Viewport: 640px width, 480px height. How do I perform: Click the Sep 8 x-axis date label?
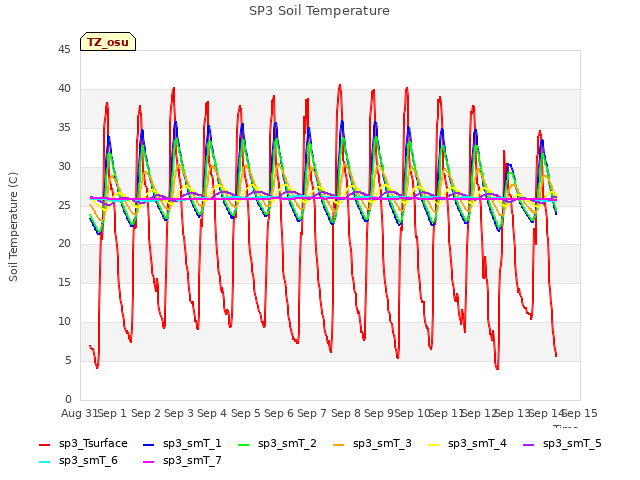coord(346,413)
